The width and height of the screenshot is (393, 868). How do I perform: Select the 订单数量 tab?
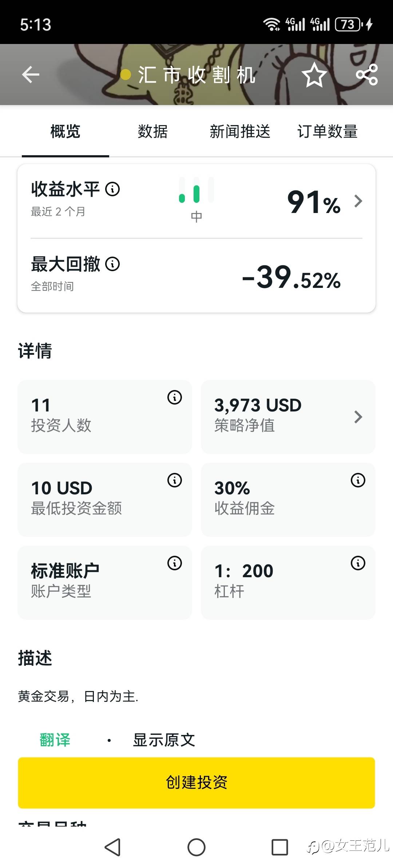tap(327, 132)
